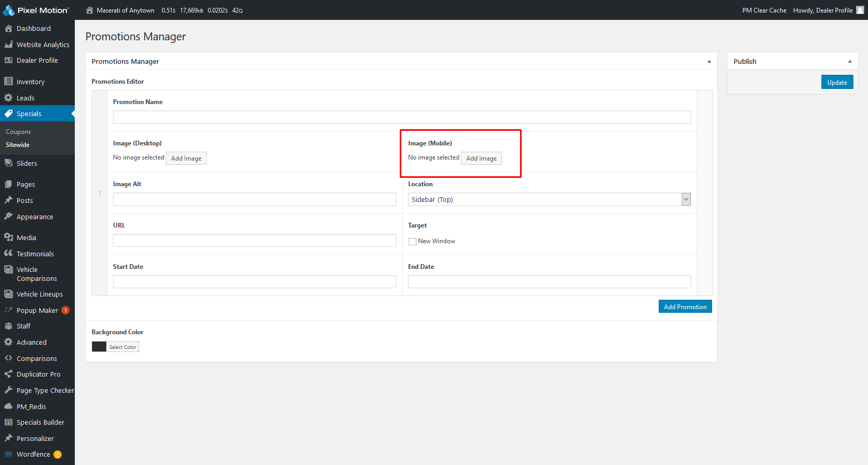The width and height of the screenshot is (868, 465).
Task: Click the Testimonials quote icon
Action: [8, 254]
